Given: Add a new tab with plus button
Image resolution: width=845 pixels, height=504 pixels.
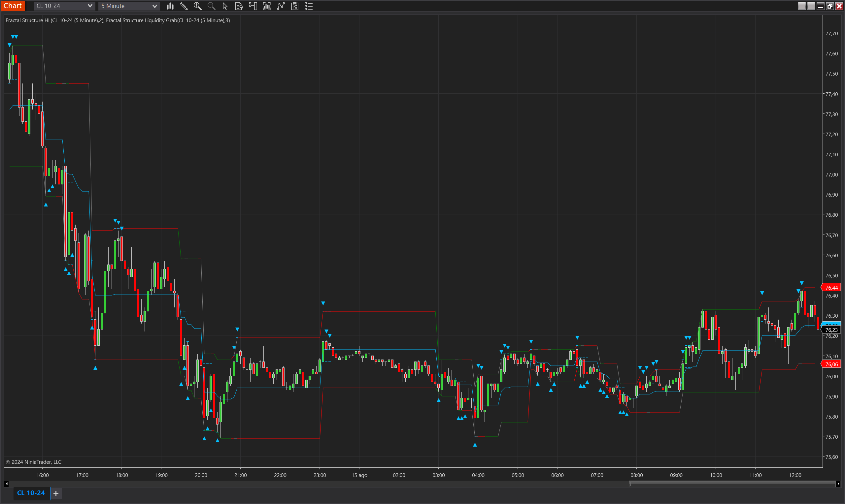Looking at the screenshot, I should (56, 493).
